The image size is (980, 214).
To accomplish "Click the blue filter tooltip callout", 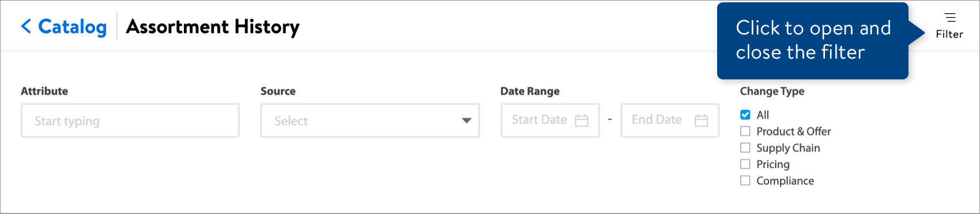I will pyautogui.click(x=813, y=40).
